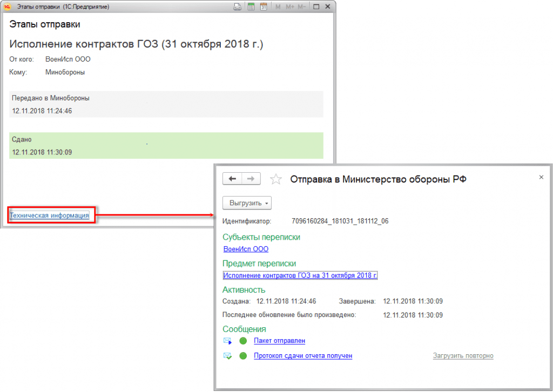The width and height of the screenshot is (553, 392).
Task: Click the Предмет переписки heading
Action: (x=259, y=263)
